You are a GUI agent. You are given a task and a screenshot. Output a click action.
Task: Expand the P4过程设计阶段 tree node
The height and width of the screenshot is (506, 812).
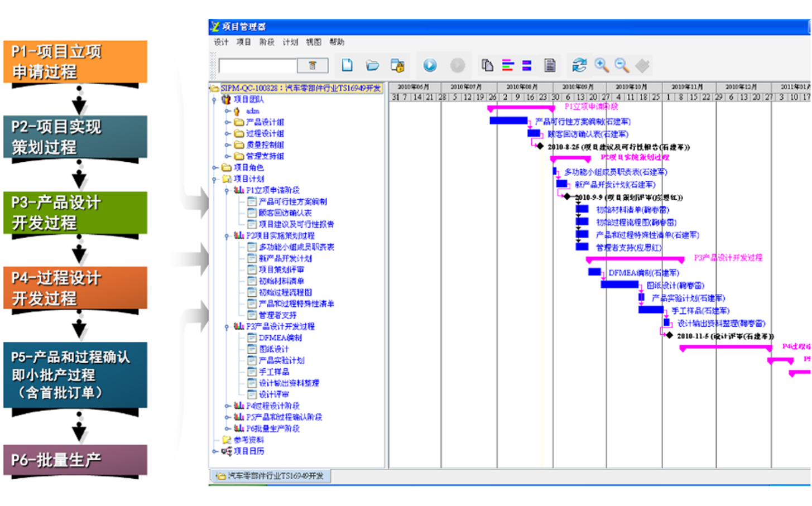click(x=227, y=406)
